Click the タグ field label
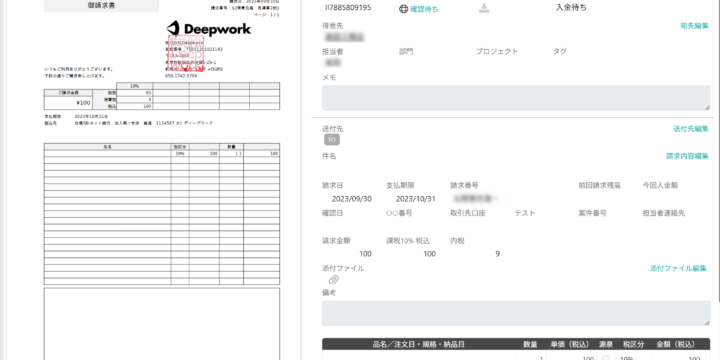This screenshot has height=360, width=720. pos(560,51)
